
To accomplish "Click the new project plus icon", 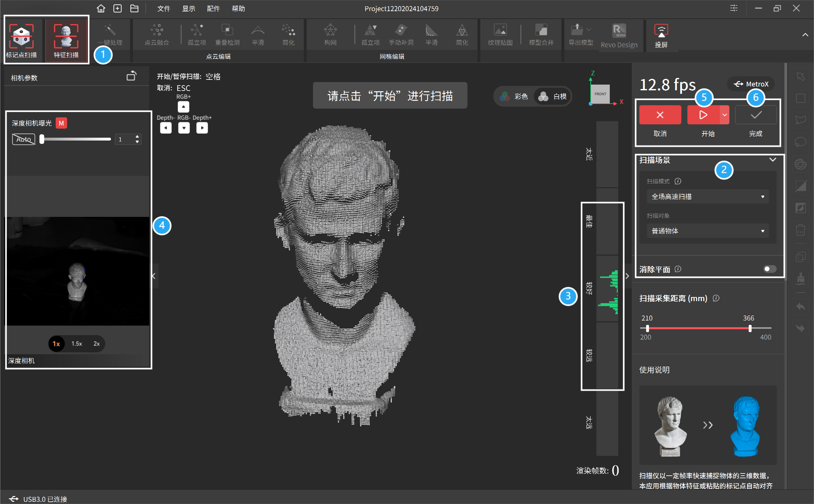I will pos(117,9).
